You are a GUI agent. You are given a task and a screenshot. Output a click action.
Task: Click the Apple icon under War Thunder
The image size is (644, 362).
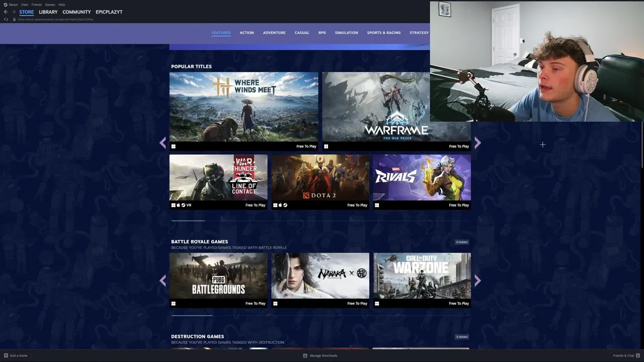tap(178, 205)
